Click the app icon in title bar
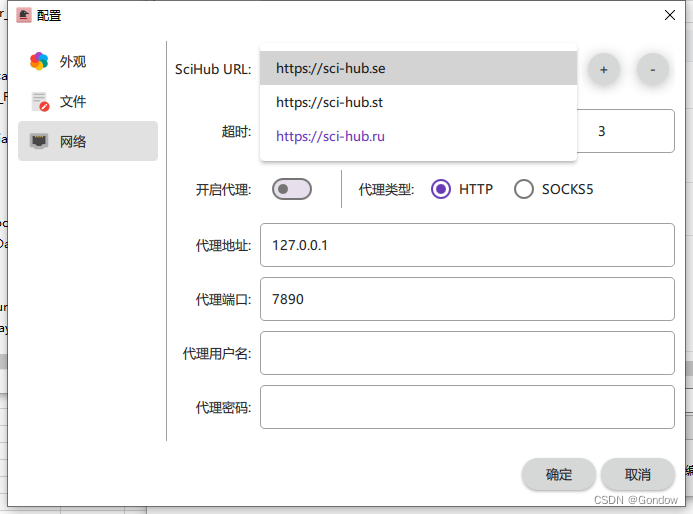This screenshot has width=693, height=514. pyautogui.click(x=24, y=15)
